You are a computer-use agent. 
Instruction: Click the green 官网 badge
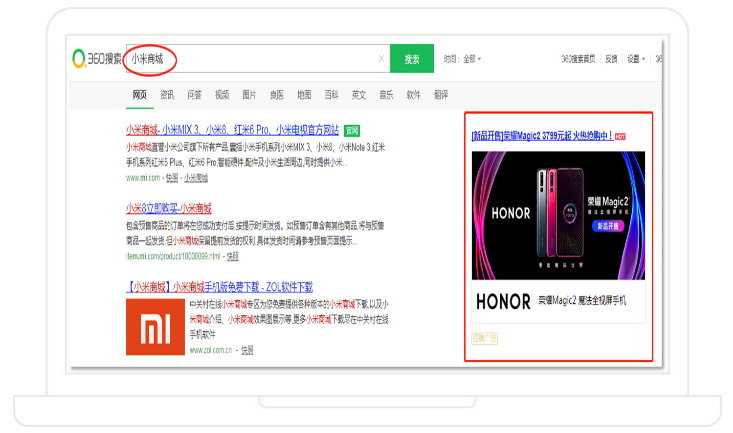tap(352, 130)
